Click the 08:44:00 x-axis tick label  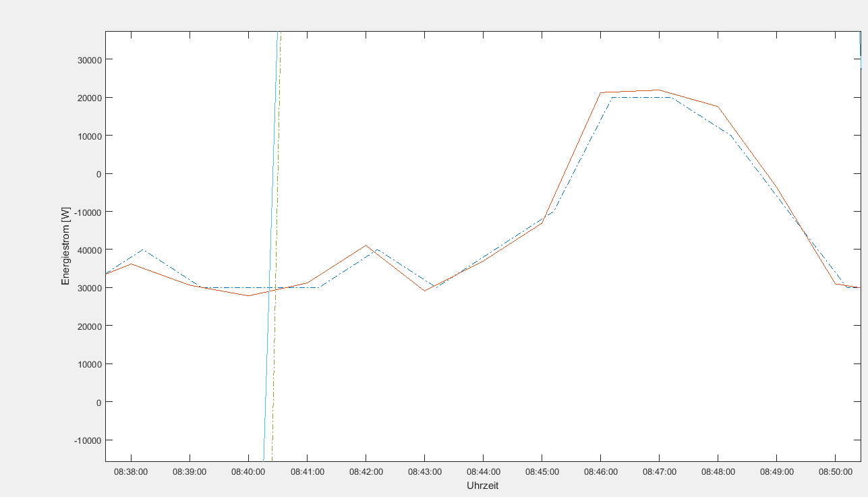[483, 473]
